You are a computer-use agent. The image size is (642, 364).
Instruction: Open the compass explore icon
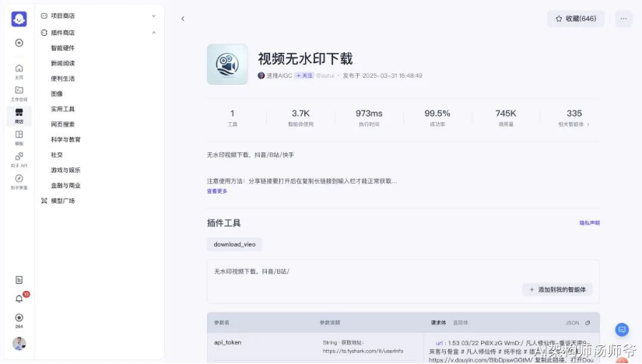point(19,182)
